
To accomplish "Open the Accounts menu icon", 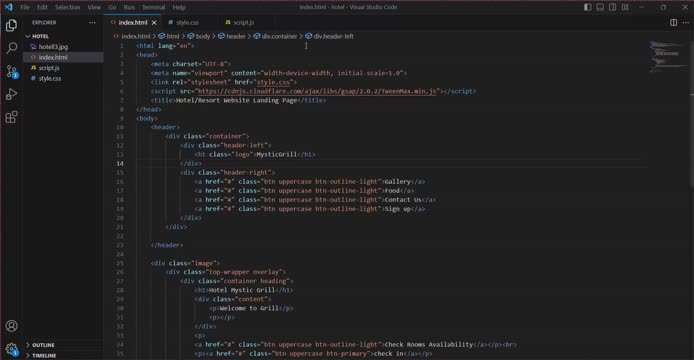I will coord(12,326).
